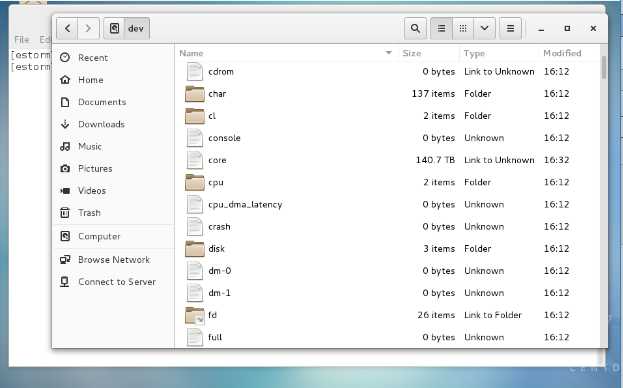Select the dm-0 file name
This screenshot has height=388, width=623.
[220, 271]
